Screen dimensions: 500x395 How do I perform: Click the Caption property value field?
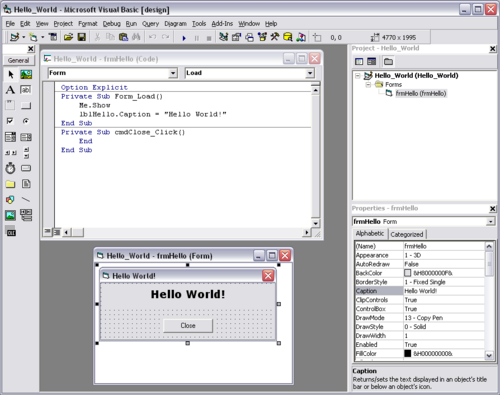tap(444, 291)
